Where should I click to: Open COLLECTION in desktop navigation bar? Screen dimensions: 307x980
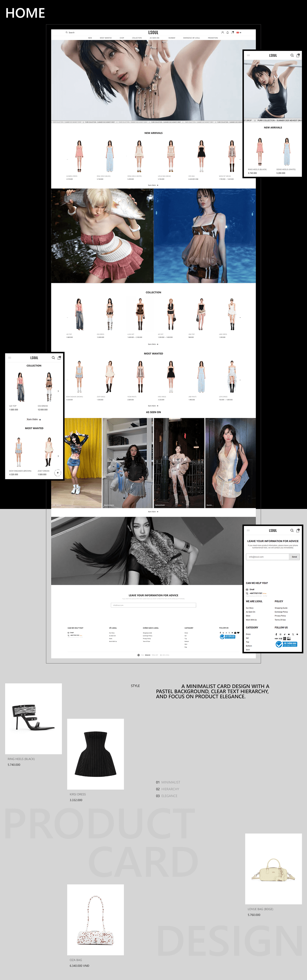coord(137,38)
